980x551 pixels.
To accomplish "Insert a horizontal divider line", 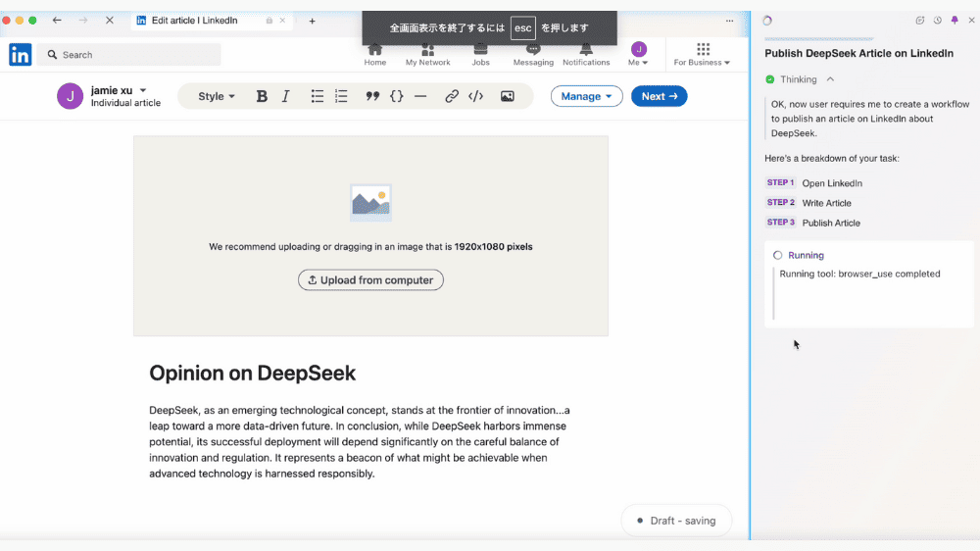I will click(x=420, y=96).
